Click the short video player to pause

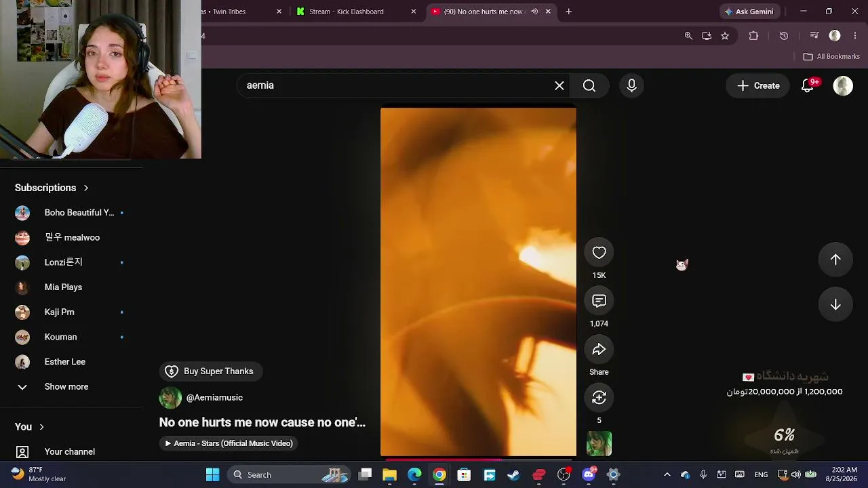click(x=478, y=282)
